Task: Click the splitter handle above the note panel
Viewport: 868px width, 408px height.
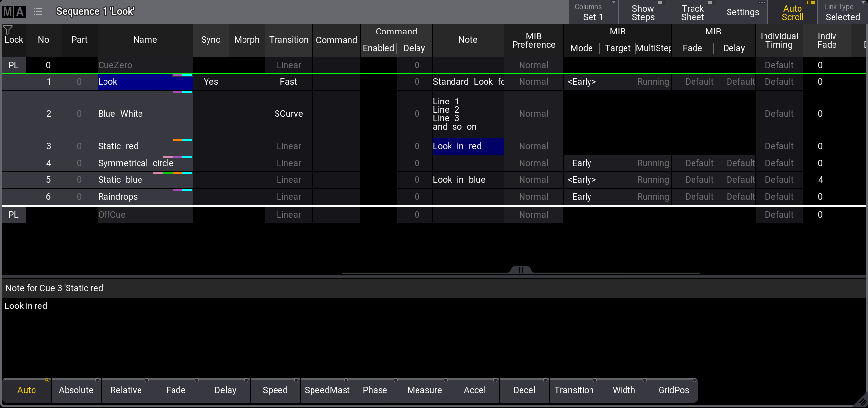Action: coord(521,270)
